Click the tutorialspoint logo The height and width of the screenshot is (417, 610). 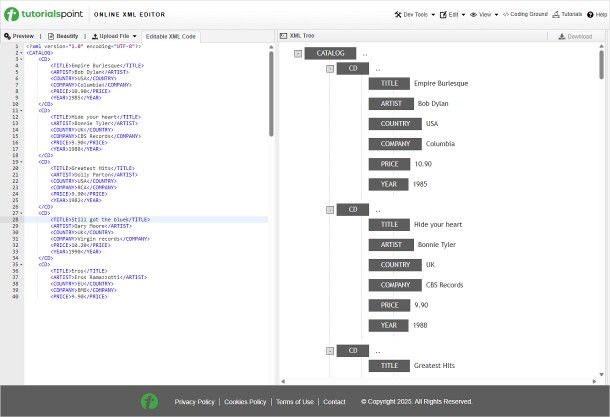point(44,14)
